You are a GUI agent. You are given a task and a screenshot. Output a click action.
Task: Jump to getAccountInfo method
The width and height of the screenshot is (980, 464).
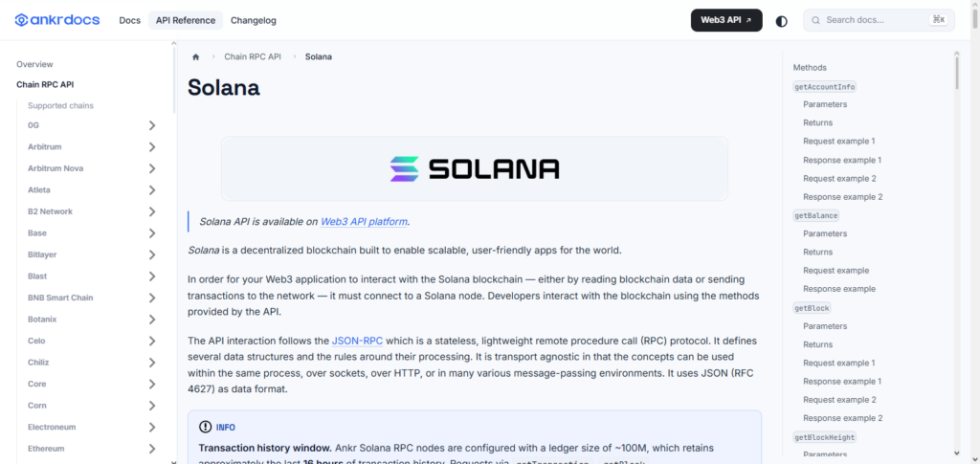pos(824,87)
